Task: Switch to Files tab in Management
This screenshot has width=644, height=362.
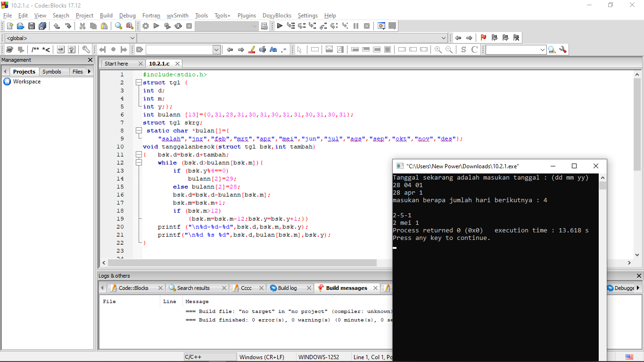Action: click(x=78, y=72)
